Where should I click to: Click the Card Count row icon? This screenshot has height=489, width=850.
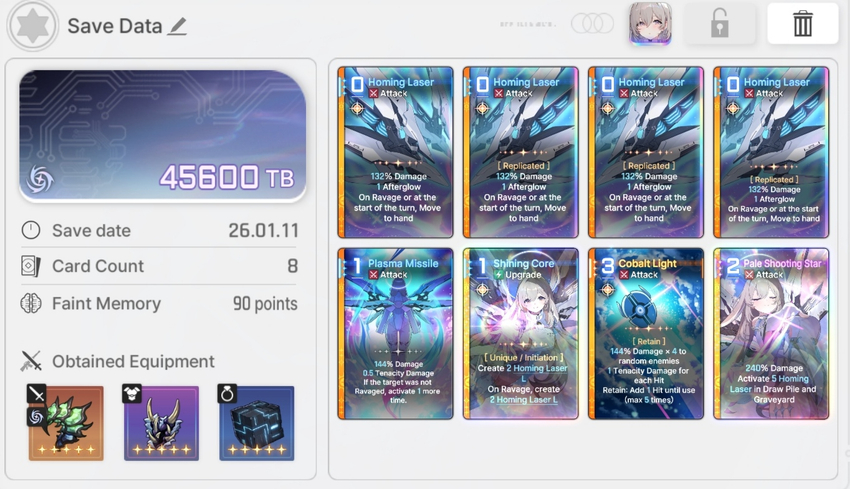tap(30, 266)
